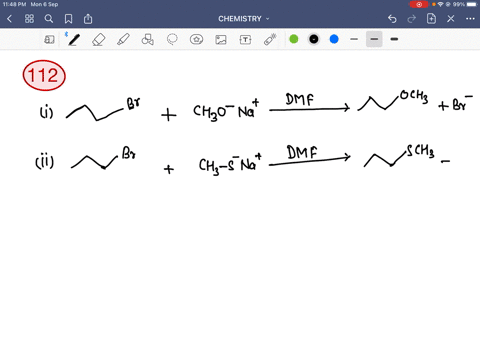Go back with the left chevron
The width and height of the screenshot is (480, 360).
click(x=10, y=19)
